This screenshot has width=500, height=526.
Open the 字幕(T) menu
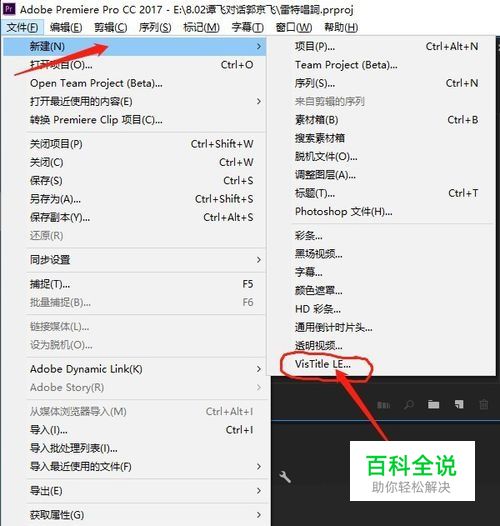248,27
